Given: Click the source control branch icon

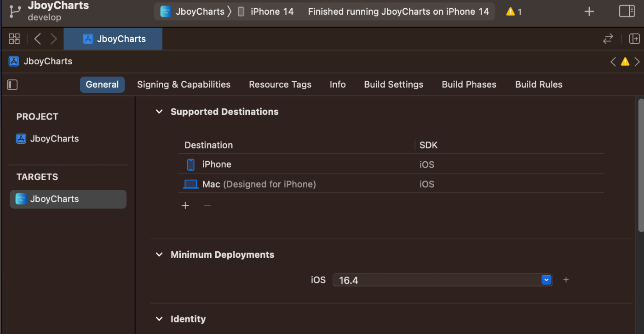Looking at the screenshot, I should click(15, 11).
